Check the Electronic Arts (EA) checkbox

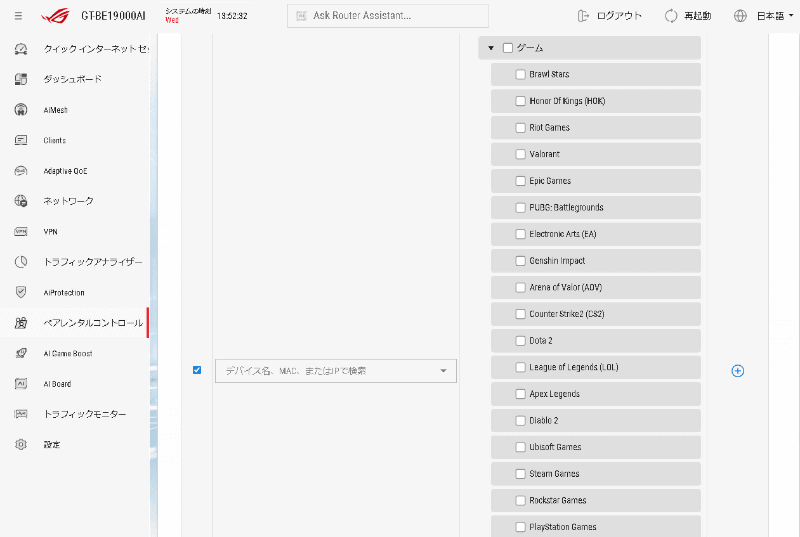tap(520, 234)
